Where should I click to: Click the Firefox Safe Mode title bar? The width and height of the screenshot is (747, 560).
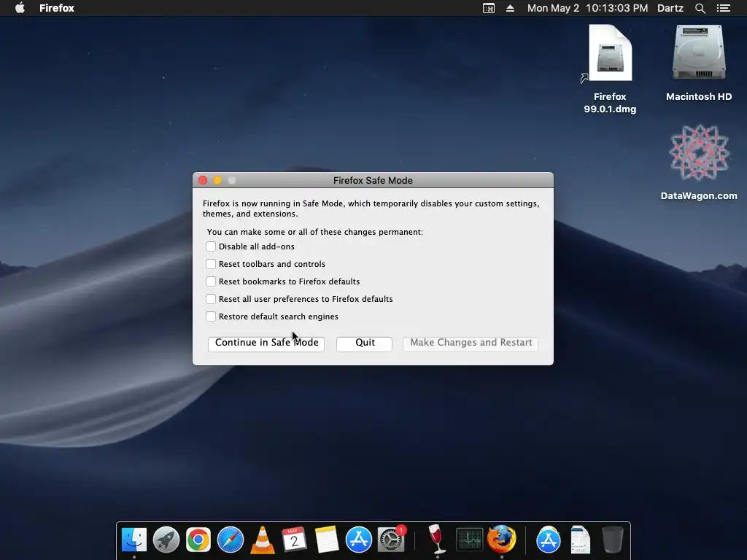pos(373,180)
